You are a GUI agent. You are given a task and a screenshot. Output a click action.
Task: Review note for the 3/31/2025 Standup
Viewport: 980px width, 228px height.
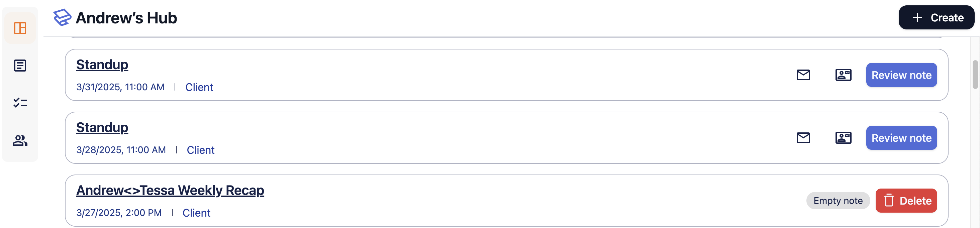pyautogui.click(x=901, y=75)
